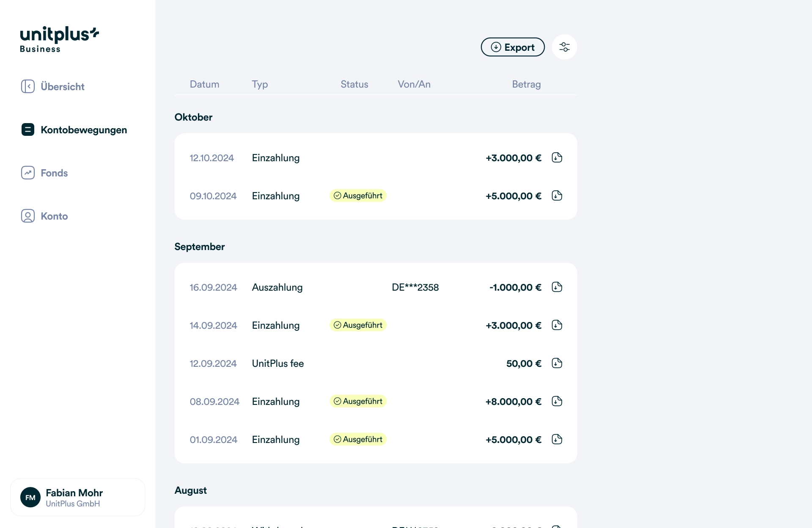Click the unitplus Business logo

[x=59, y=39]
